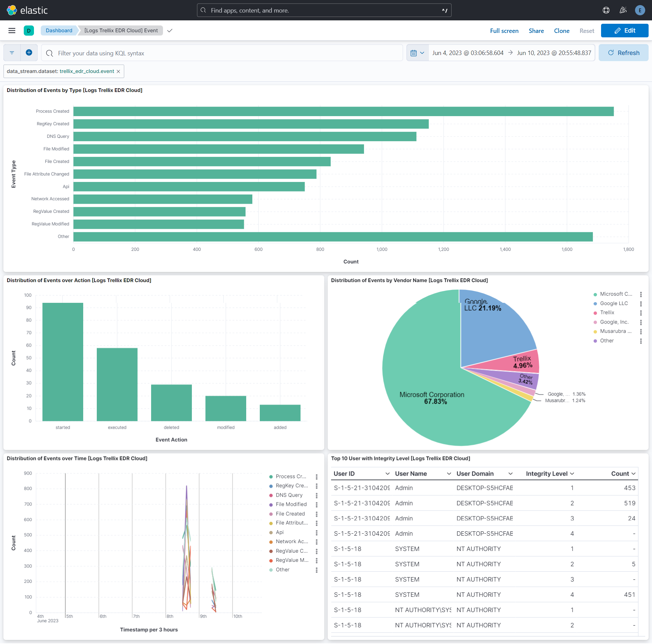The image size is (652, 644).
Task: Open User Domain column options
Action: (510, 474)
